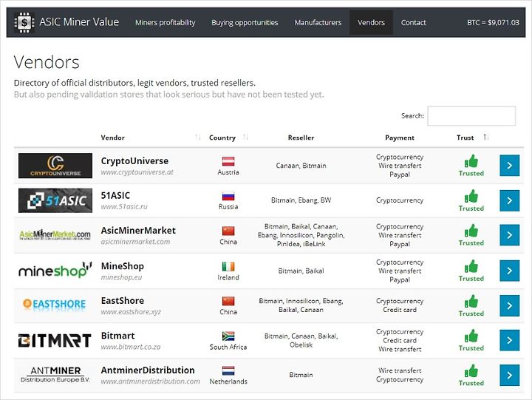This screenshot has height=400, width=532.
Task: Click the Russia flag icon
Action: 228,196
